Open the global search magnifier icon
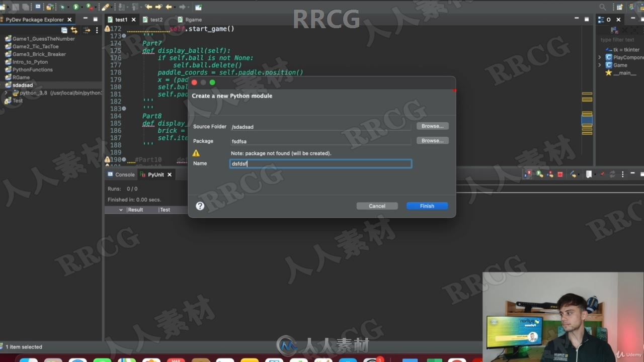The width and height of the screenshot is (644, 362). pyautogui.click(x=602, y=7)
